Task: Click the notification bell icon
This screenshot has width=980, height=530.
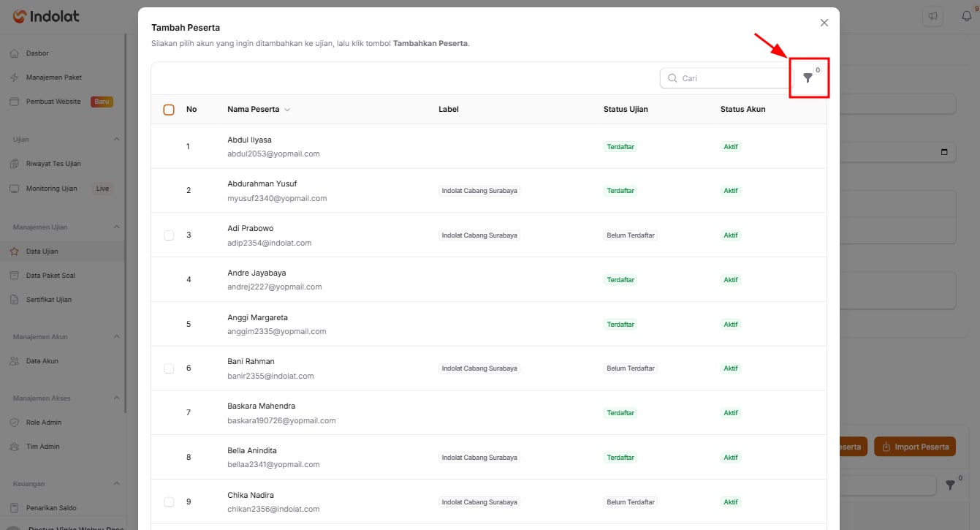Action: click(966, 16)
